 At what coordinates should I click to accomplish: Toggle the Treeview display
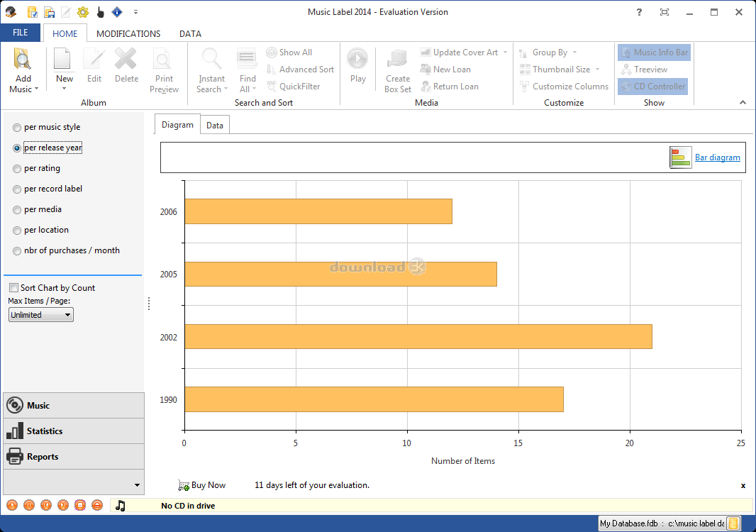click(645, 70)
